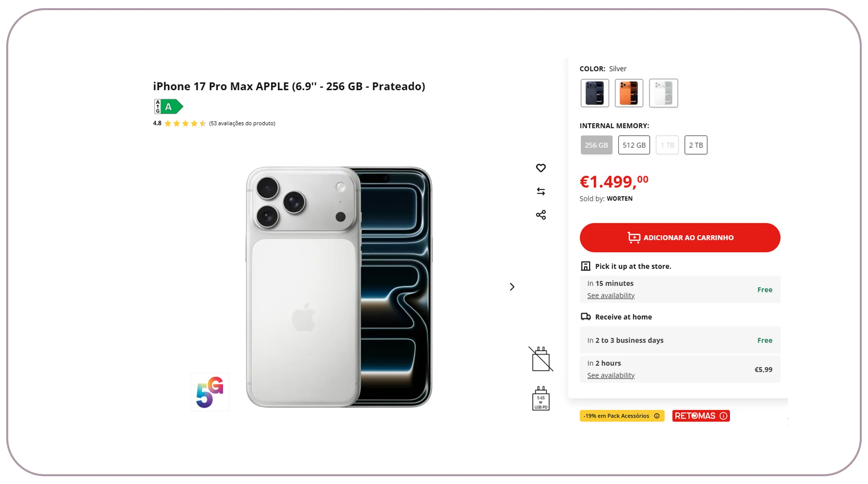Click the RETOMAS info badge
The width and height of the screenshot is (868, 484).
(701, 416)
